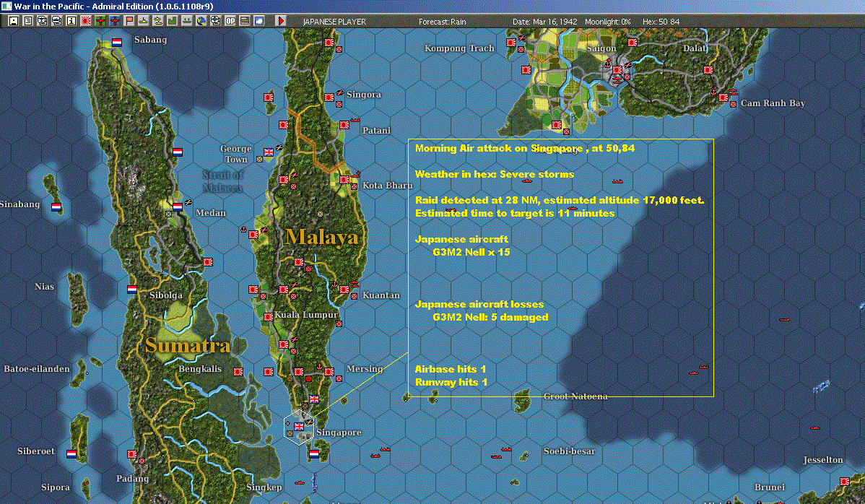Click the 'Sumatra' region label
This screenshot has height=504, width=865.
tap(188, 345)
